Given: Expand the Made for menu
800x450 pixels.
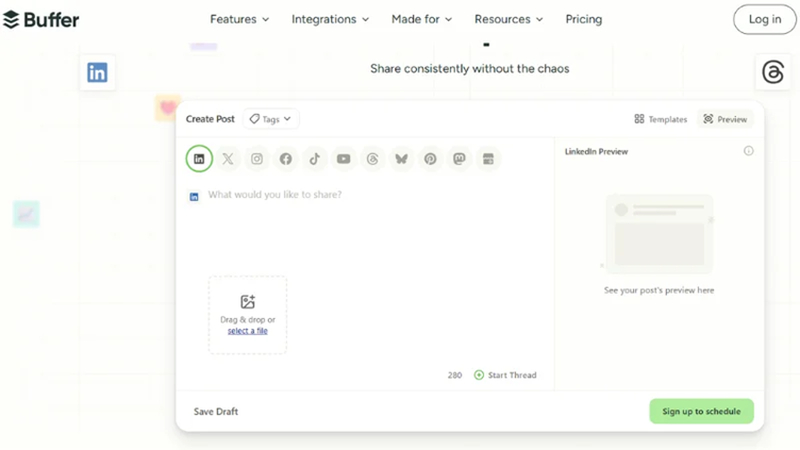Looking at the screenshot, I should [x=421, y=19].
